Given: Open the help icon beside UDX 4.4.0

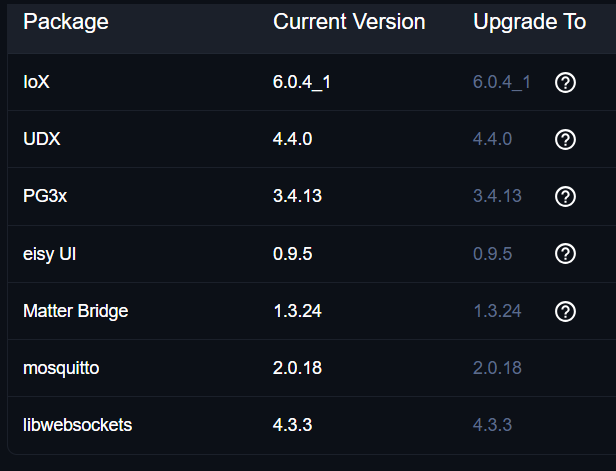Looking at the screenshot, I should (565, 139).
